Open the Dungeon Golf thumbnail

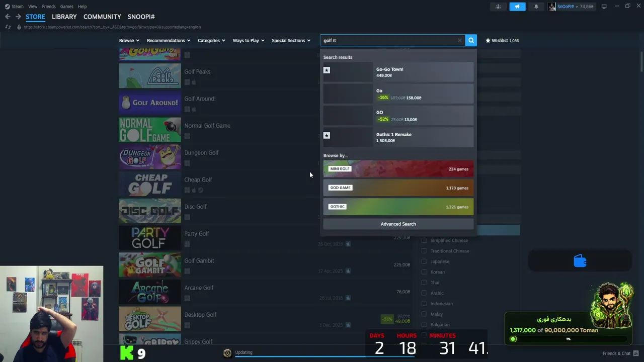click(x=150, y=157)
